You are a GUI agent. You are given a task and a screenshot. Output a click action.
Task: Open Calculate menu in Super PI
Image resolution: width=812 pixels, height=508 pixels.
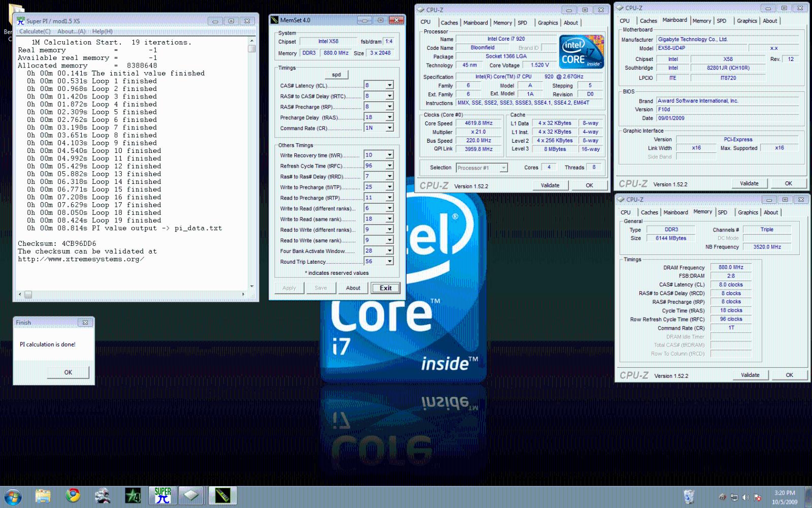click(35, 31)
